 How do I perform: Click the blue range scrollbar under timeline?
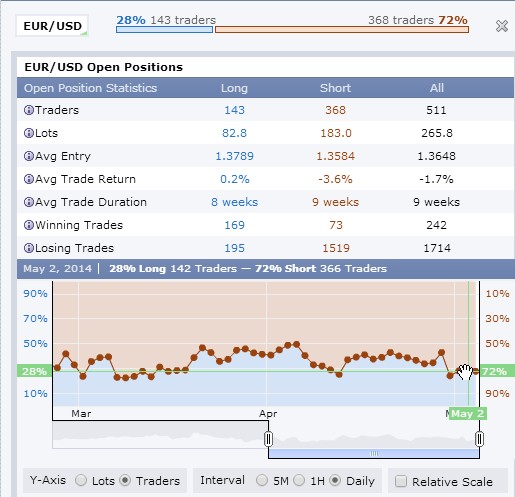click(x=374, y=453)
